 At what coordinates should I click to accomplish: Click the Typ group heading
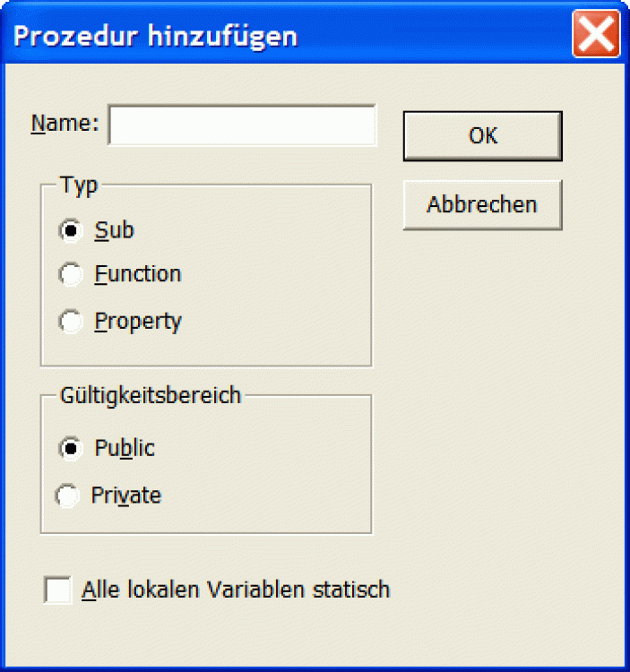coord(79,185)
